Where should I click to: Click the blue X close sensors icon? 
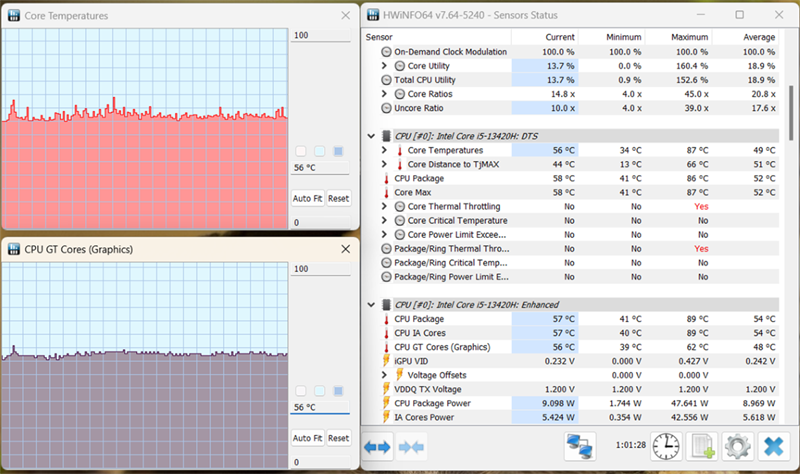tap(773, 446)
